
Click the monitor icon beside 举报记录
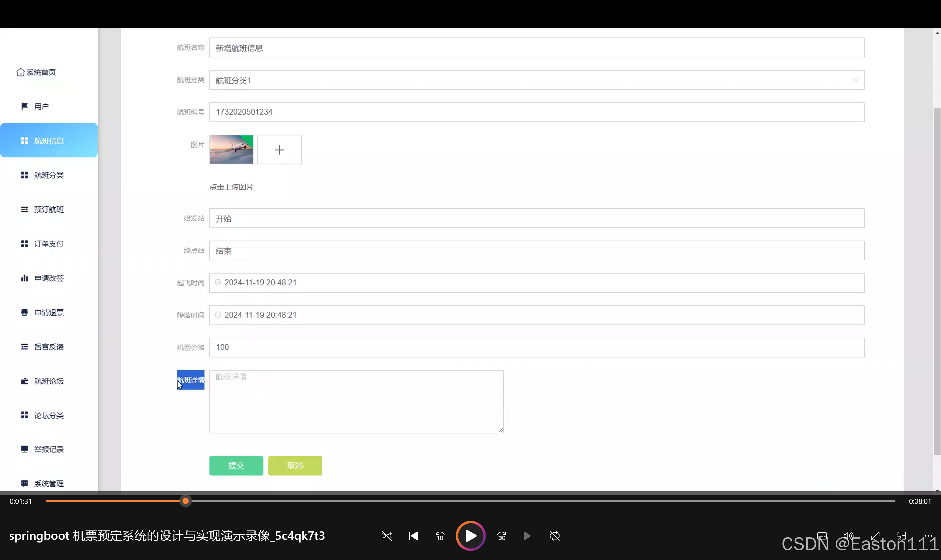click(x=24, y=449)
